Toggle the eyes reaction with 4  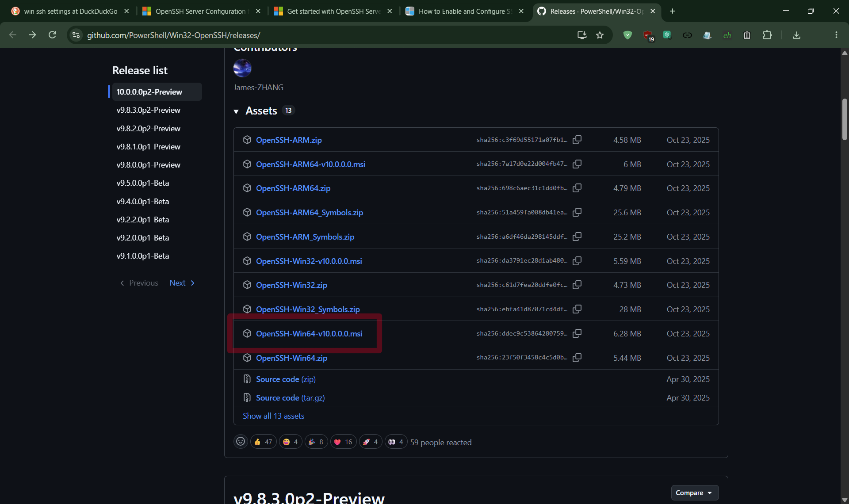pos(396,442)
